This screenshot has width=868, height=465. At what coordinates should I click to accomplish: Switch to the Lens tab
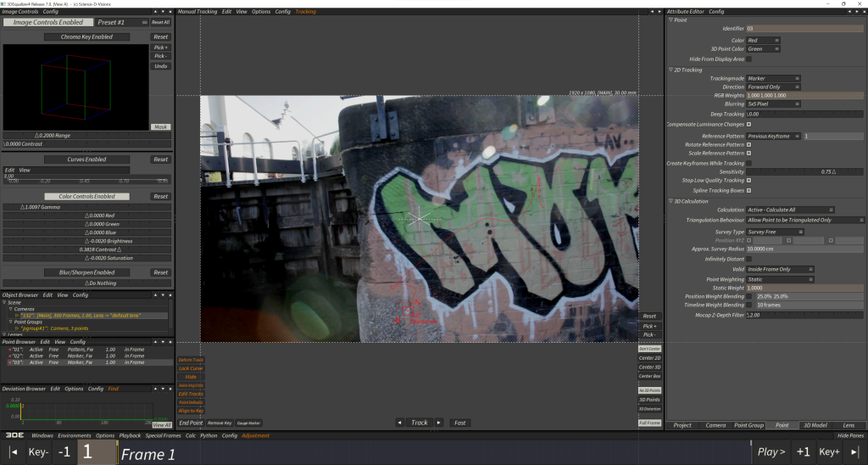pos(848,425)
